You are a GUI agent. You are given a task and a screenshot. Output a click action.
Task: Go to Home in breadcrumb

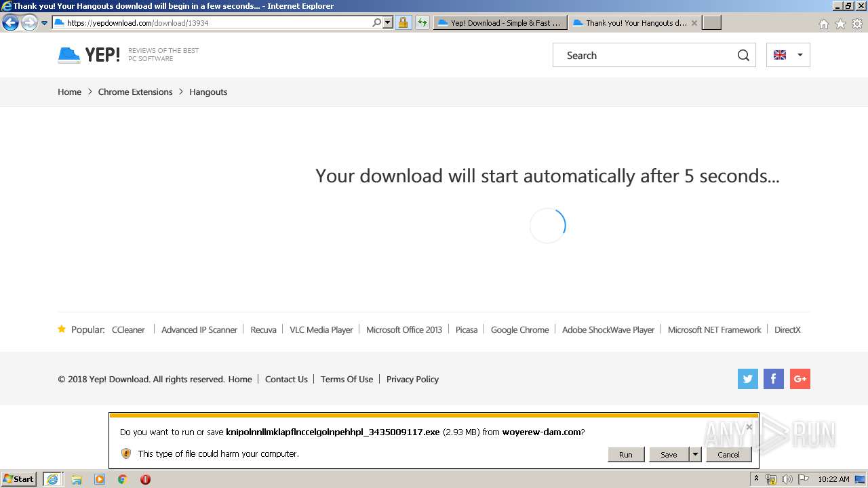click(69, 92)
